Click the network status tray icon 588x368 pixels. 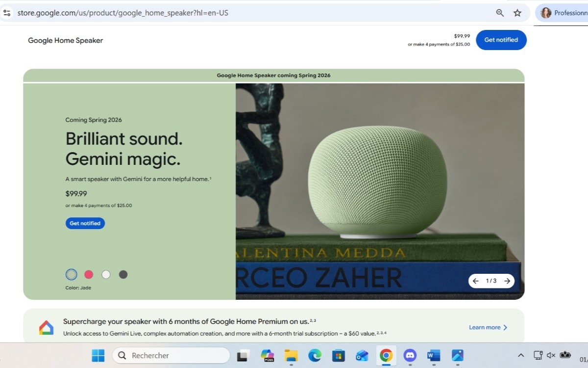tap(538, 355)
